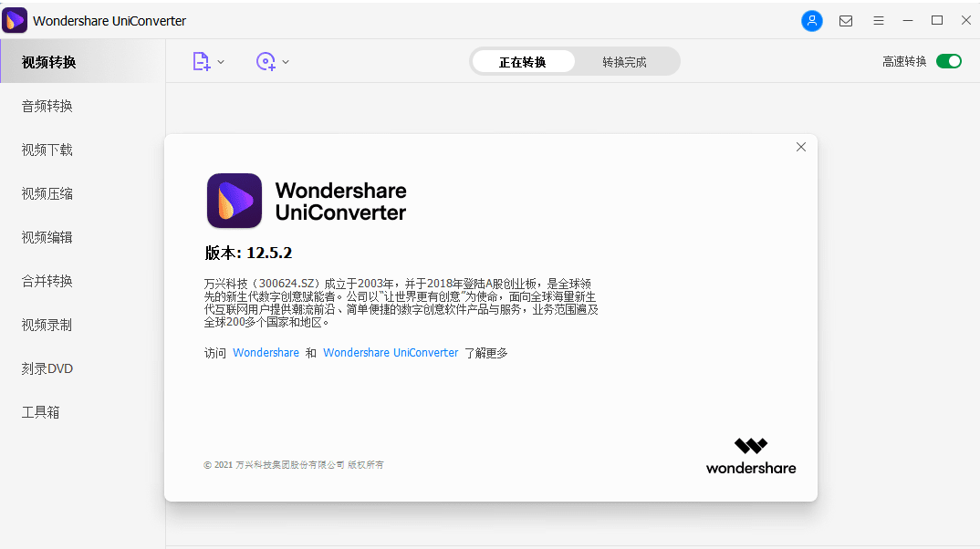Switch to the 正在转换 tab
Screen dimensions: 980x549
(523, 62)
